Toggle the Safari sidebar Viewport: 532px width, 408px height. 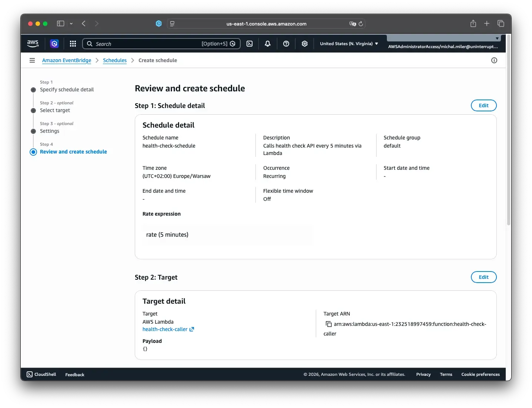[x=61, y=24]
